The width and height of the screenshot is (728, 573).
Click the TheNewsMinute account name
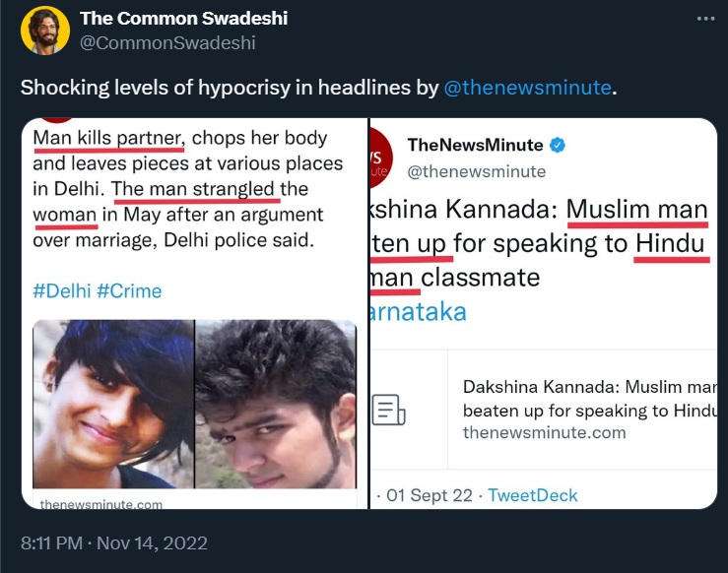click(x=475, y=145)
